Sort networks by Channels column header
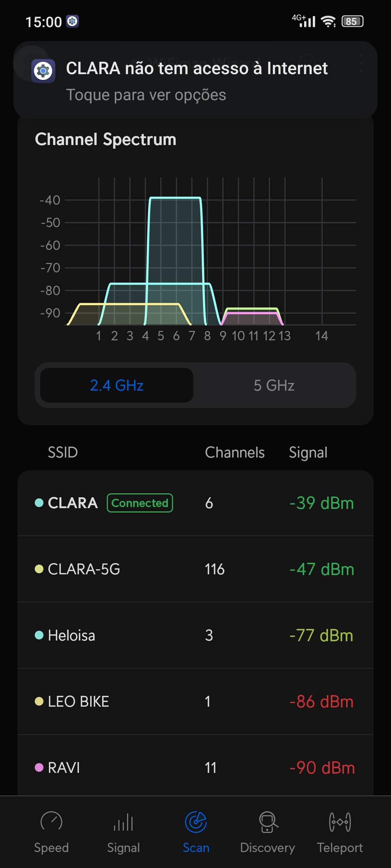391x868 pixels. (x=235, y=452)
